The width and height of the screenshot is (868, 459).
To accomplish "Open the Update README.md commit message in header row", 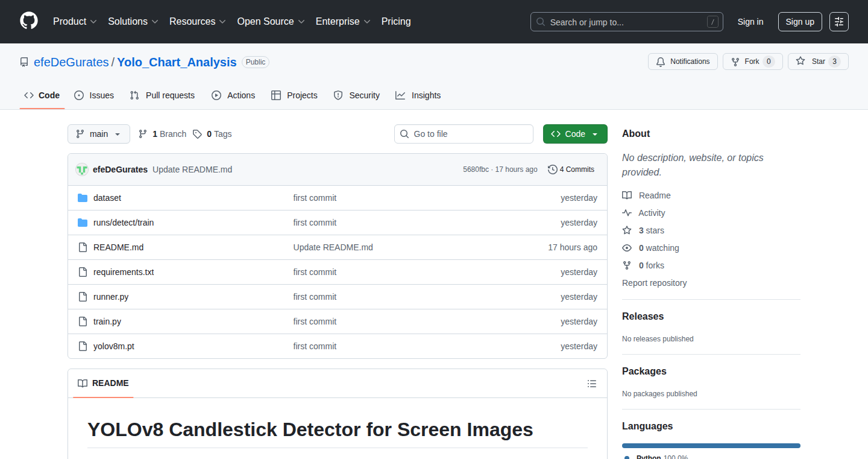I will point(192,169).
